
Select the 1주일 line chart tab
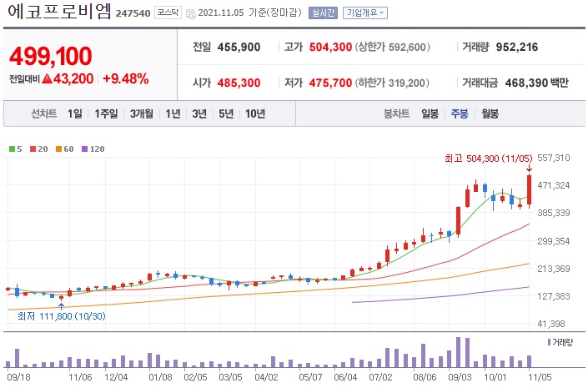(106, 113)
